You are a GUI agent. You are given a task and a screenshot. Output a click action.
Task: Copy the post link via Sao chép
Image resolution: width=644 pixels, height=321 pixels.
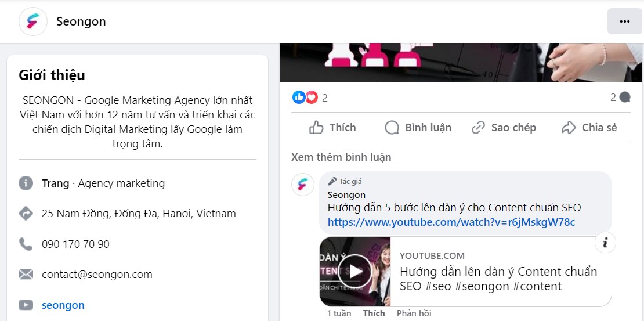[504, 128]
